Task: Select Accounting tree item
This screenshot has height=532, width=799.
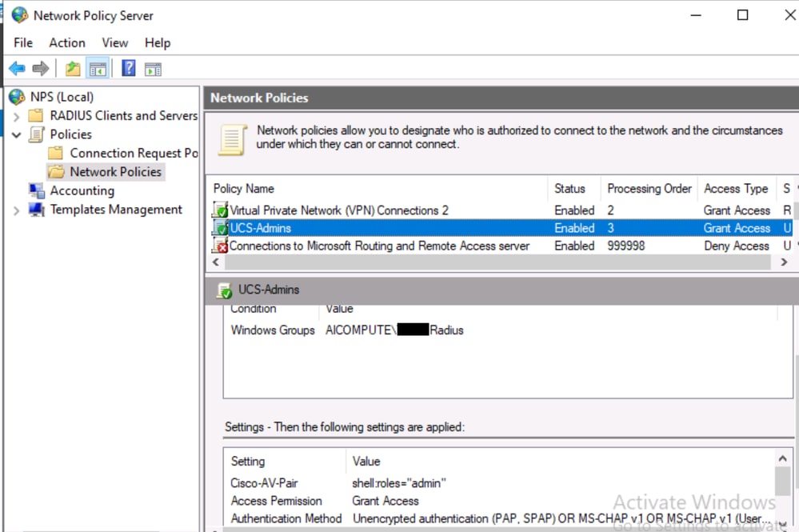Action: [82, 190]
